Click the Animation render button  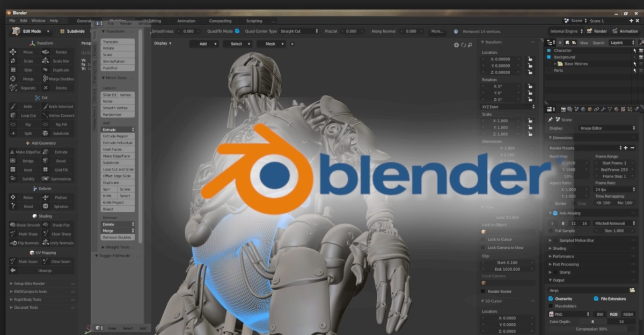tap(625, 31)
